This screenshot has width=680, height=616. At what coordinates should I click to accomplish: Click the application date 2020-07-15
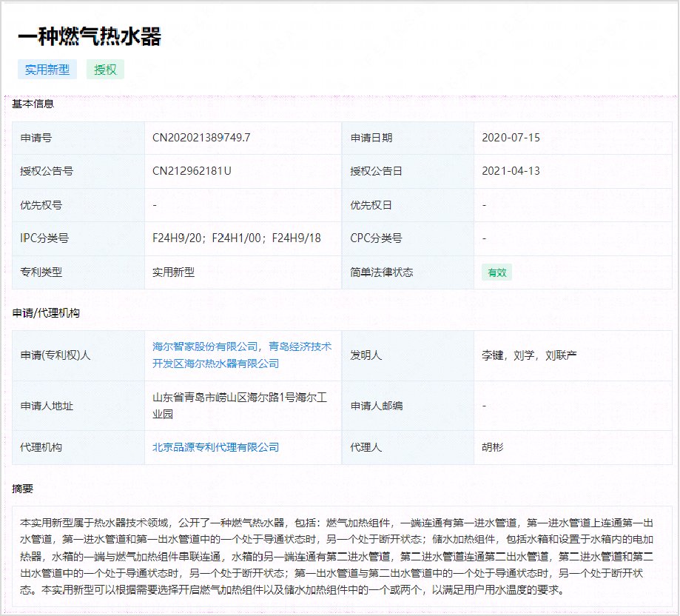tap(511, 138)
